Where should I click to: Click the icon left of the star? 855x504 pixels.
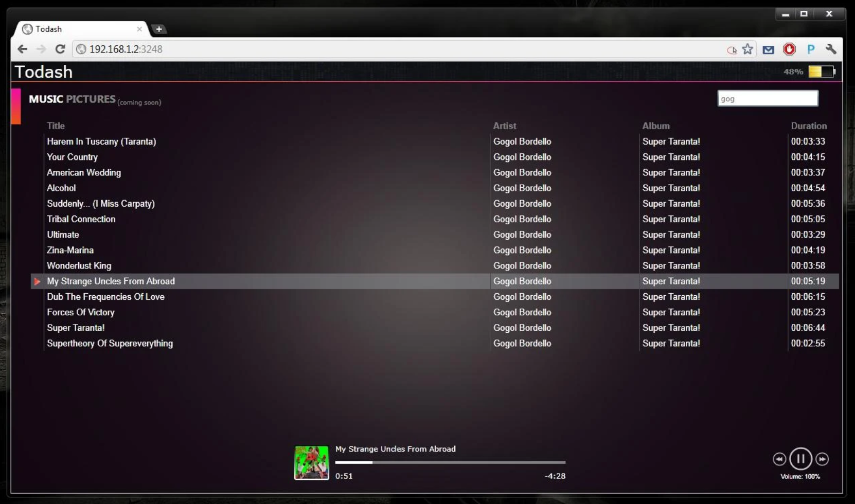[x=732, y=50]
